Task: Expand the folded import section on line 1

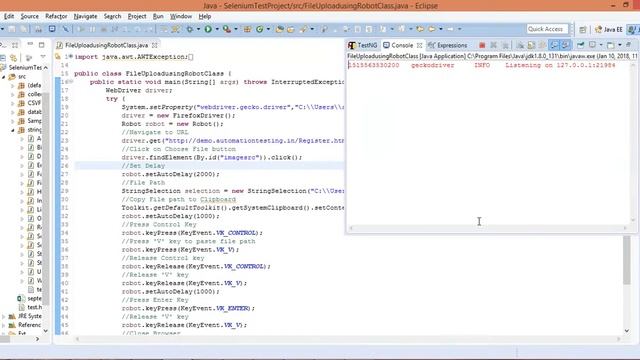Action: pos(71,56)
